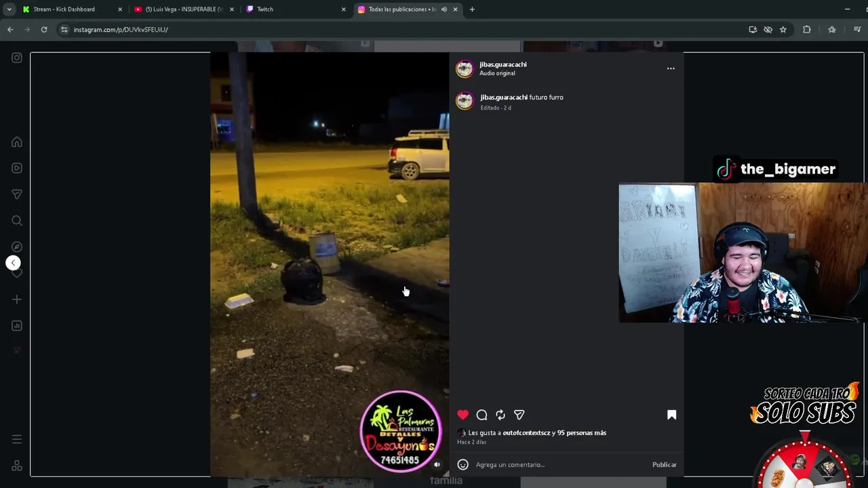Click the install app icon in address bar
This screenshot has height=488, width=868.
(753, 29)
